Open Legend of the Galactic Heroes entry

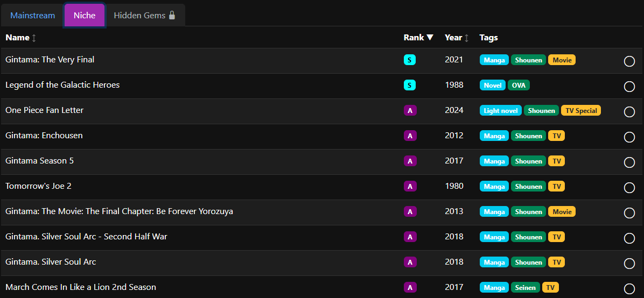tap(62, 85)
